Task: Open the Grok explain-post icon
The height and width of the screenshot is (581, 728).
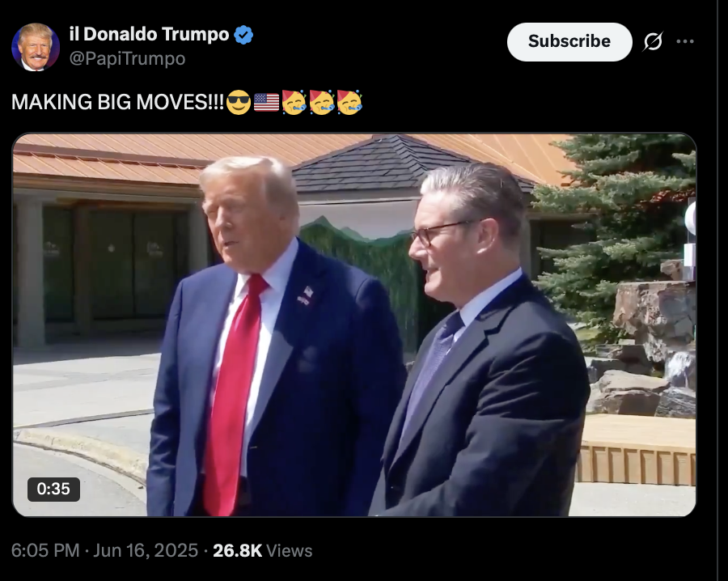Action: (x=653, y=42)
